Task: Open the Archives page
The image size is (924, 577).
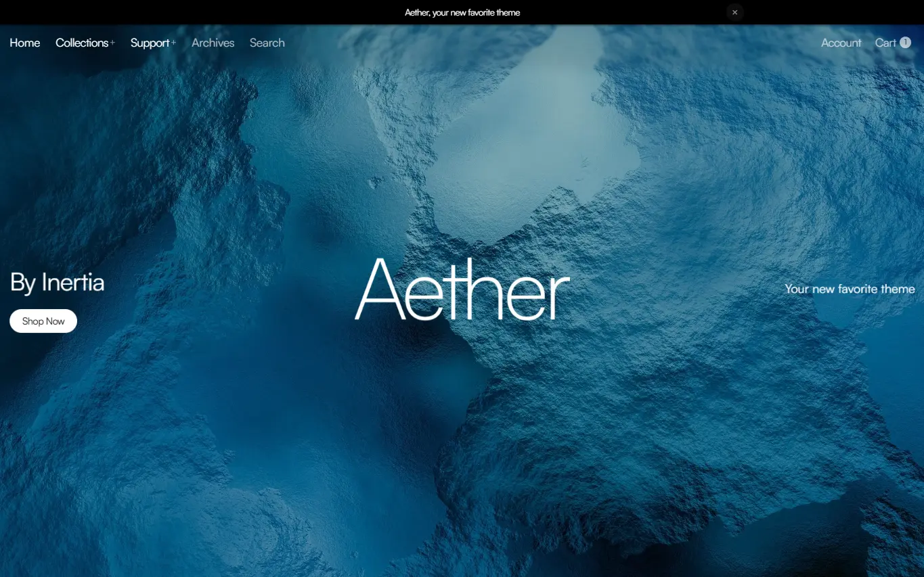Action: click(x=213, y=43)
